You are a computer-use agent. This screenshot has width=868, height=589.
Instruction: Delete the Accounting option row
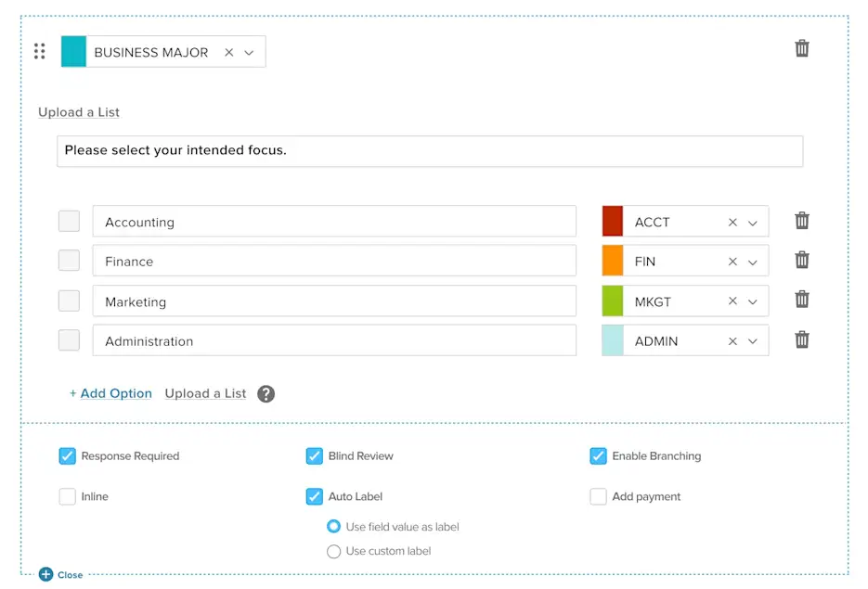click(801, 221)
